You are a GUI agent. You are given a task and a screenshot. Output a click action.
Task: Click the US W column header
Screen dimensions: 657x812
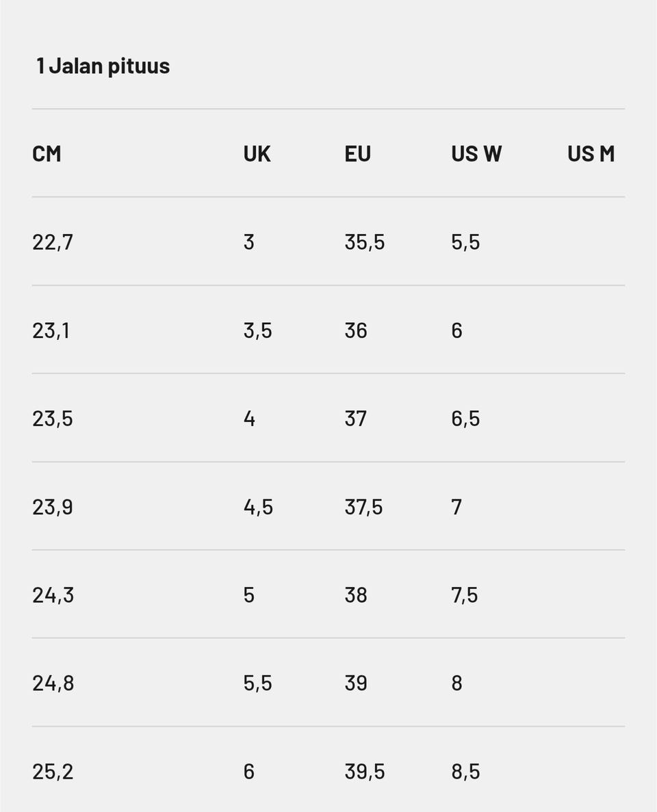(x=476, y=154)
